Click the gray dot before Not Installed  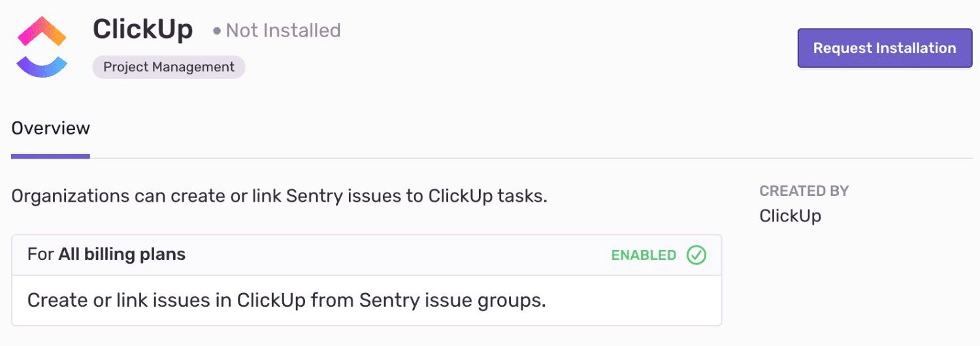click(217, 31)
